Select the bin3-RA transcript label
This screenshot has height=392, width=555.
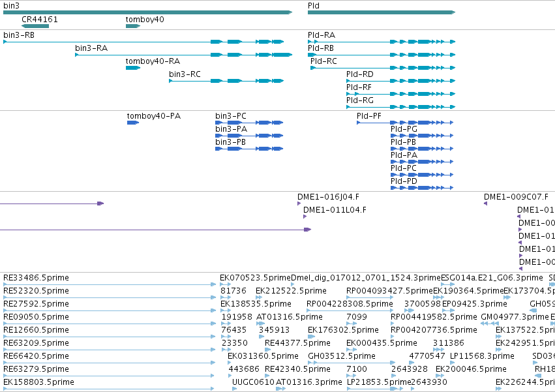click(x=91, y=48)
